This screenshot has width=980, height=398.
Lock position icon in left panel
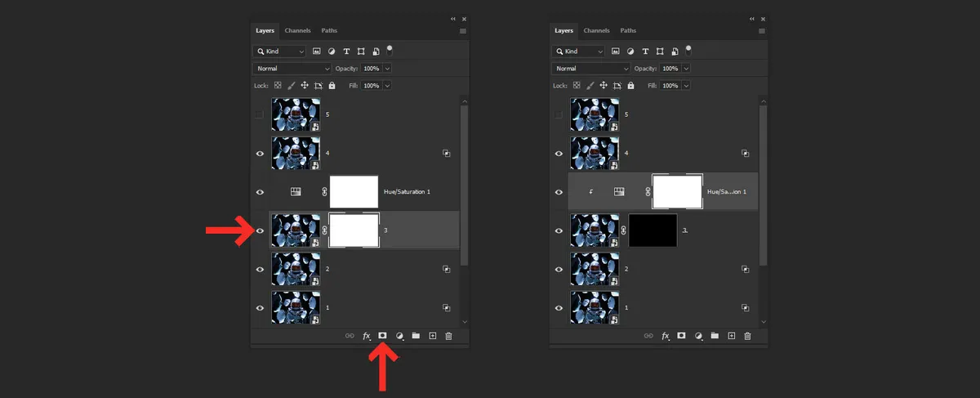pyautogui.click(x=305, y=85)
